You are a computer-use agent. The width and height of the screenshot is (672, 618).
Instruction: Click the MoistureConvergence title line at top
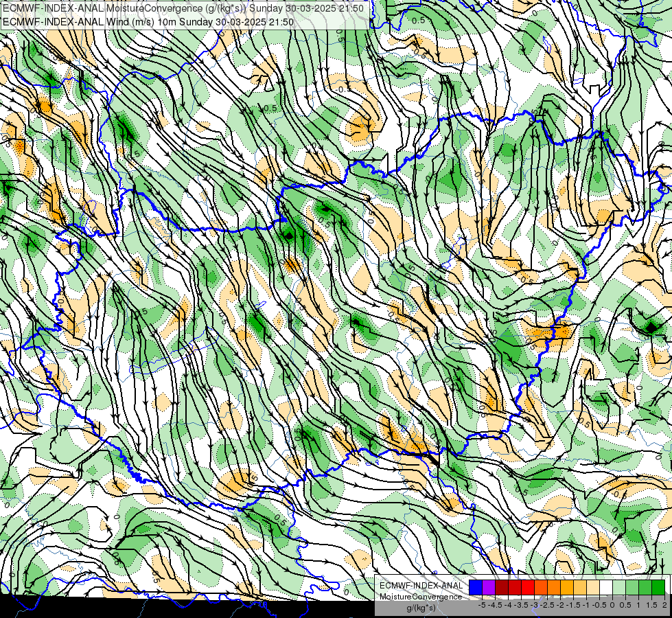(x=183, y=8)
